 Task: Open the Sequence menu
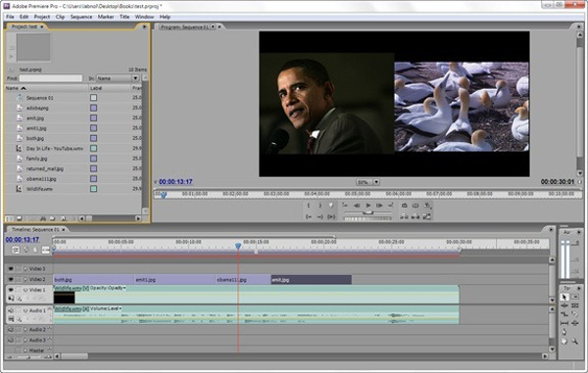(81, 17)
